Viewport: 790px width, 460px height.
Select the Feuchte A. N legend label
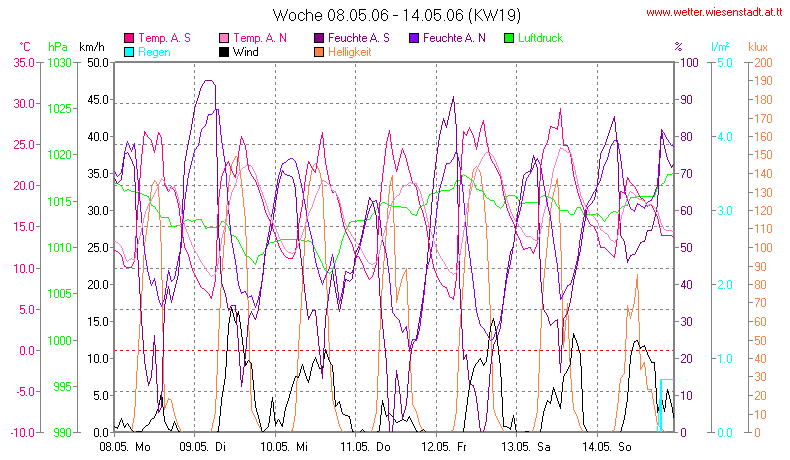click(454, 38)
